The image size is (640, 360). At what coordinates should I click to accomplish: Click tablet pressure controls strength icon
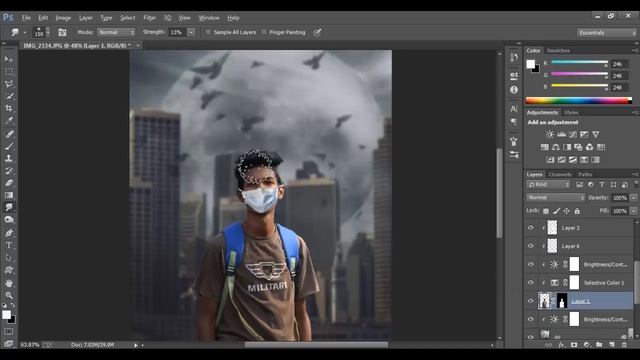[317, 32]
